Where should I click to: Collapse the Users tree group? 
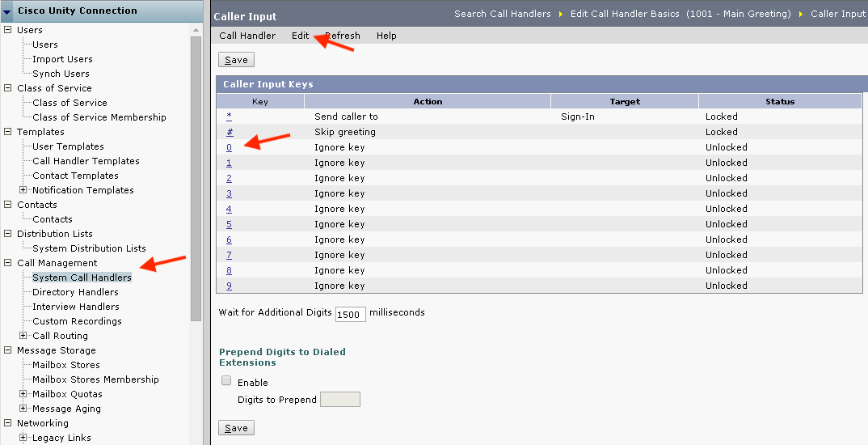(x=8, y=29)
